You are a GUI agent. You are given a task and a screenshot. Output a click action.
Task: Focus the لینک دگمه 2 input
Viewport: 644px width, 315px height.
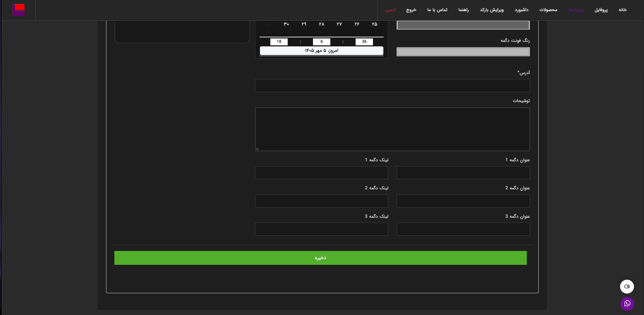coord(321,201)
